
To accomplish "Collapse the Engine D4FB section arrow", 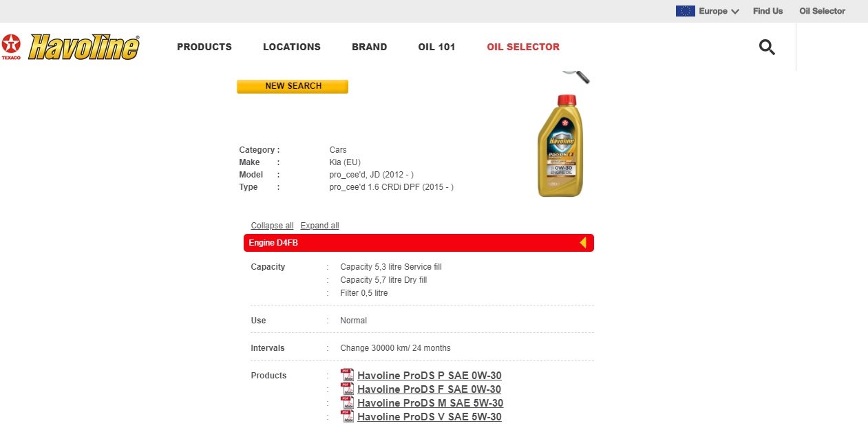I will click(x=583, y=243).
